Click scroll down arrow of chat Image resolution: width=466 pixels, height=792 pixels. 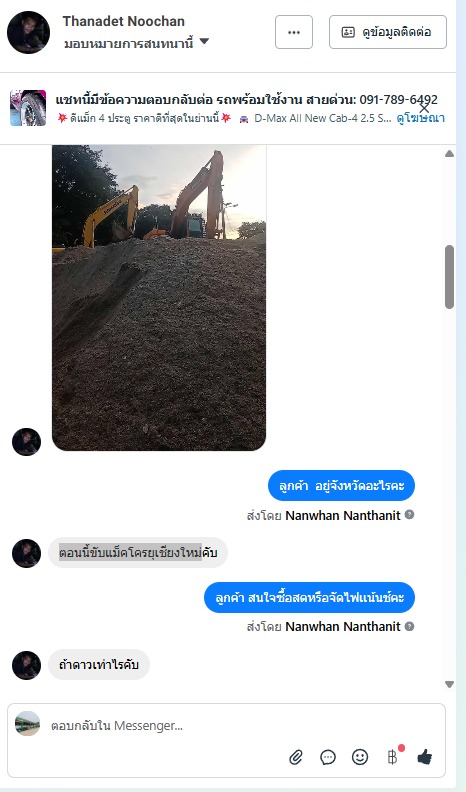(449, 684)
